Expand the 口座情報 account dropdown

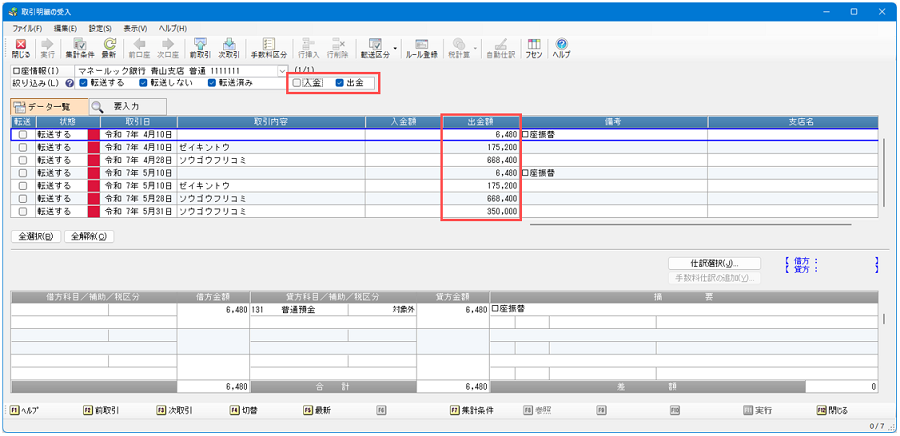pos(282,71)
